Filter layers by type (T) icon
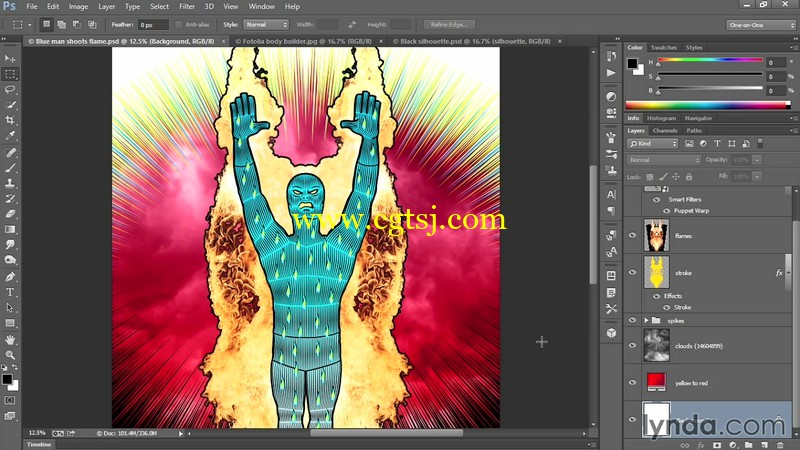This screenshot has width=800, height=450. [x=717, y=144]
